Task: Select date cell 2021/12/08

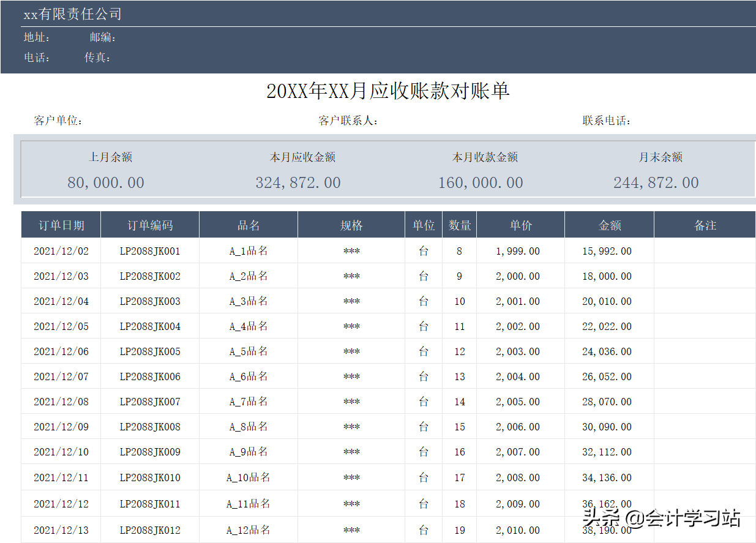Action: click(61, 402)
